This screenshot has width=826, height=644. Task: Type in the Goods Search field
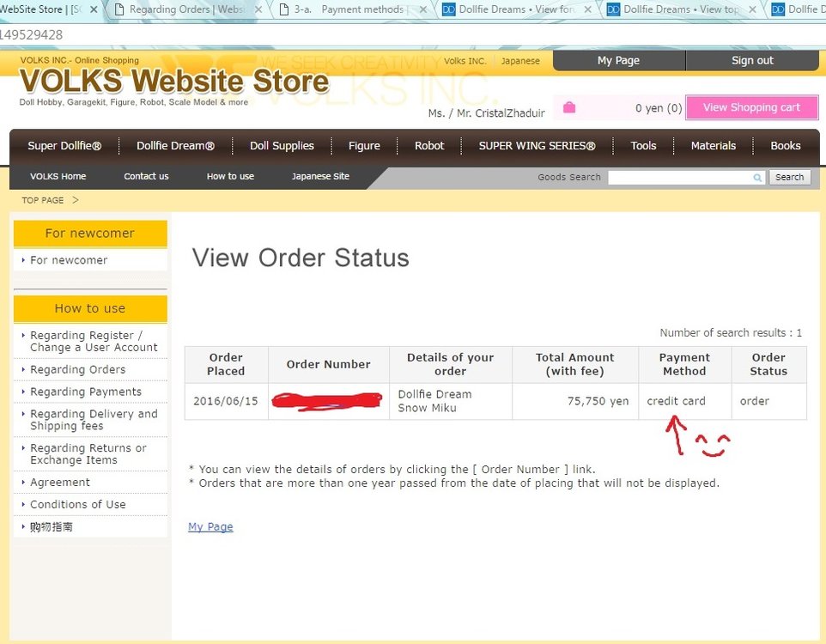(678, 178)
